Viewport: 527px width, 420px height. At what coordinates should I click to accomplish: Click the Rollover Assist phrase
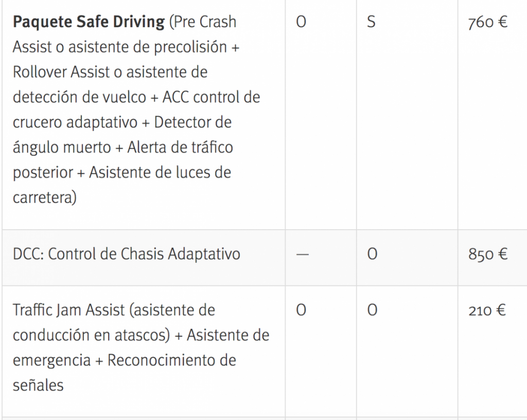[61, 72]
